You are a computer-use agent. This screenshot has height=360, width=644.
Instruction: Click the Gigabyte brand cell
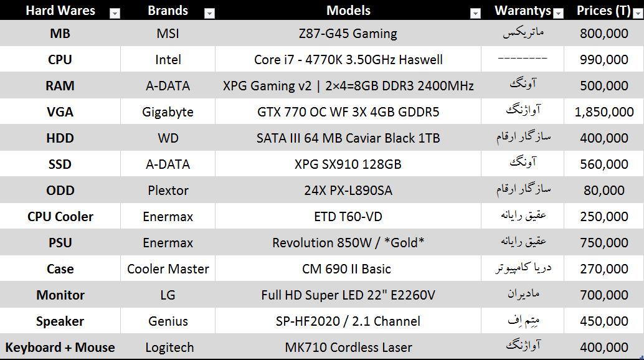[168, 112]
